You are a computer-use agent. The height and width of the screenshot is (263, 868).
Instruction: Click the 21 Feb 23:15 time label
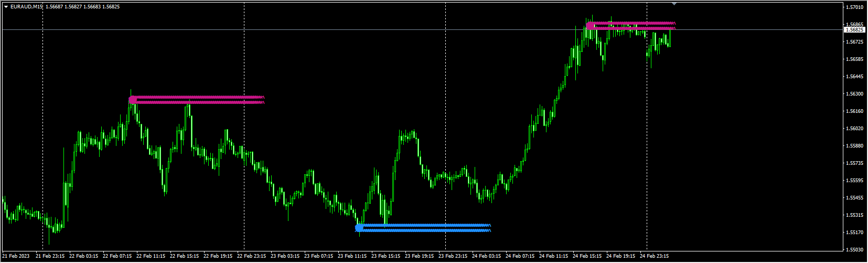coord(50,256)
